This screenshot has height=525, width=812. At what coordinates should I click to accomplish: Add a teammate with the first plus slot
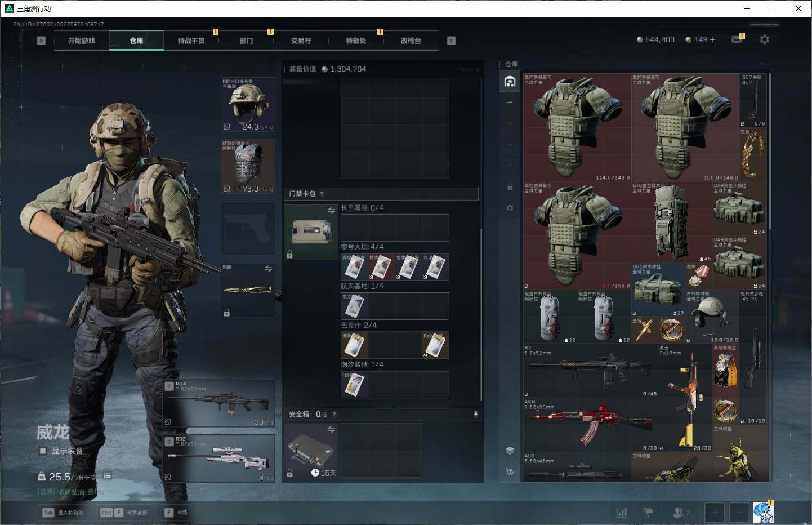click(x=714, y=513)
